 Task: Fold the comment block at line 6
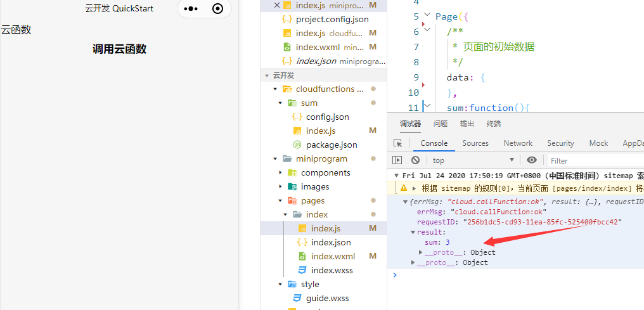[427, 30]
